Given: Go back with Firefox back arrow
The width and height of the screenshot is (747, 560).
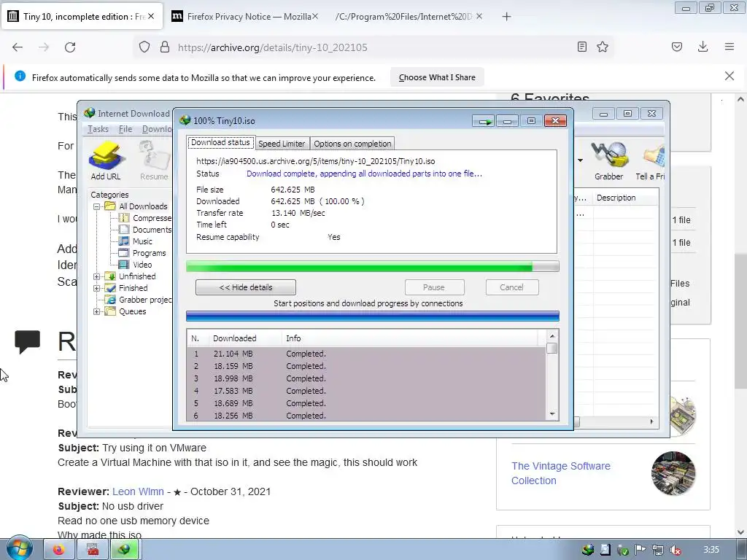Looking at the screenshot, I should (18, 47).
